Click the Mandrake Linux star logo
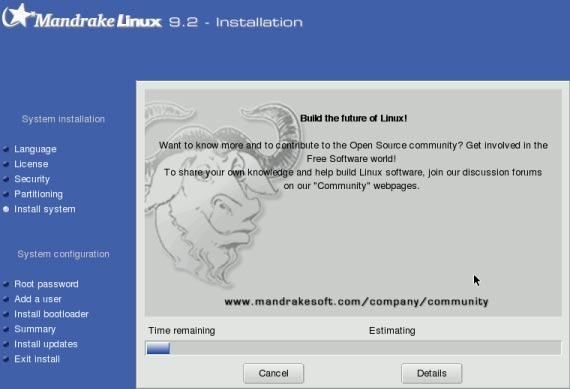Viewport: 570px width, 389px height. (x=17, y=15)
